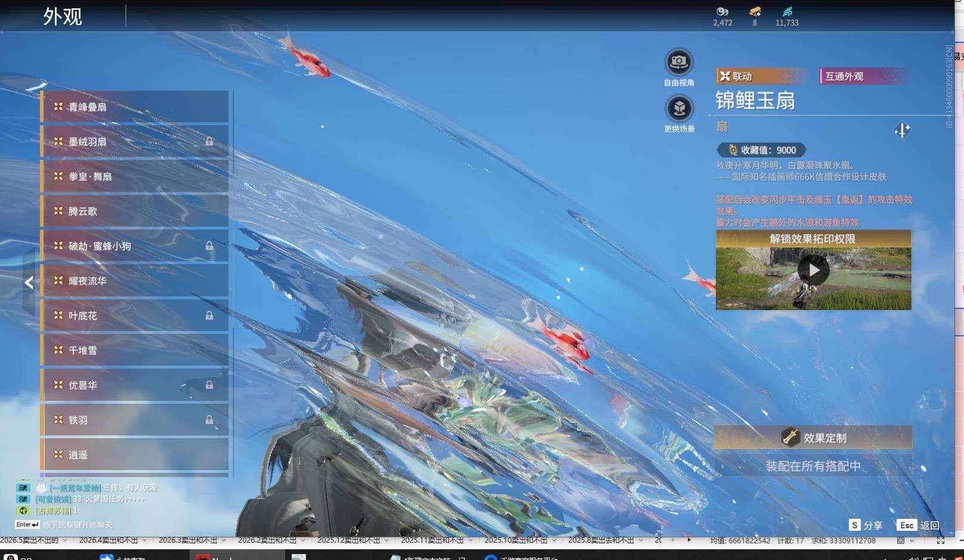The width and height of the screenshot is (964, 560).
Task: Switch to 2025.10卖出和不出 sheet tab
Action: pyautogui.click(x=516, y=540)
